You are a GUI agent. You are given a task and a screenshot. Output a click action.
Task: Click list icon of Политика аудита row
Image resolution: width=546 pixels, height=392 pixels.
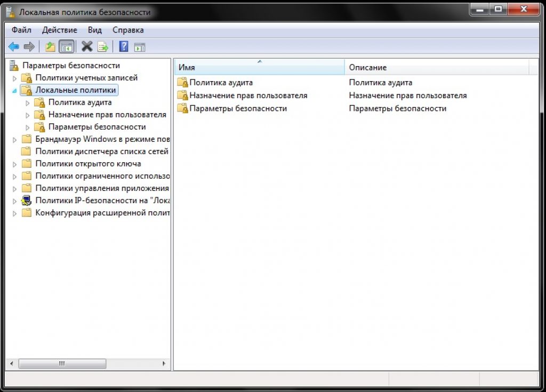(x=182, y=83)
